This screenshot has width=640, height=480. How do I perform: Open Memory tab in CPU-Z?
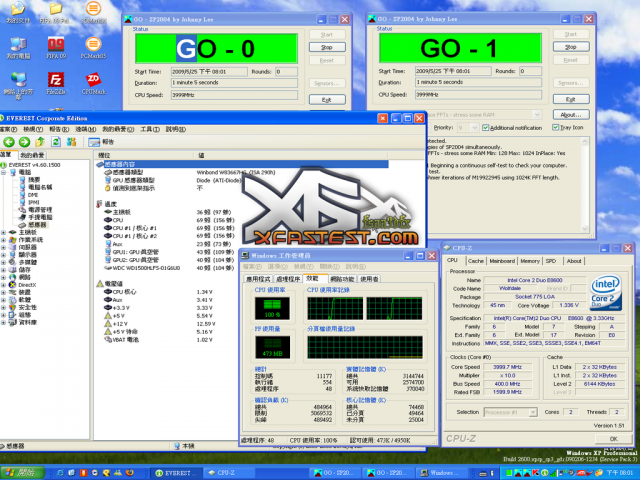pyautogui.click(x=530, y=261)
